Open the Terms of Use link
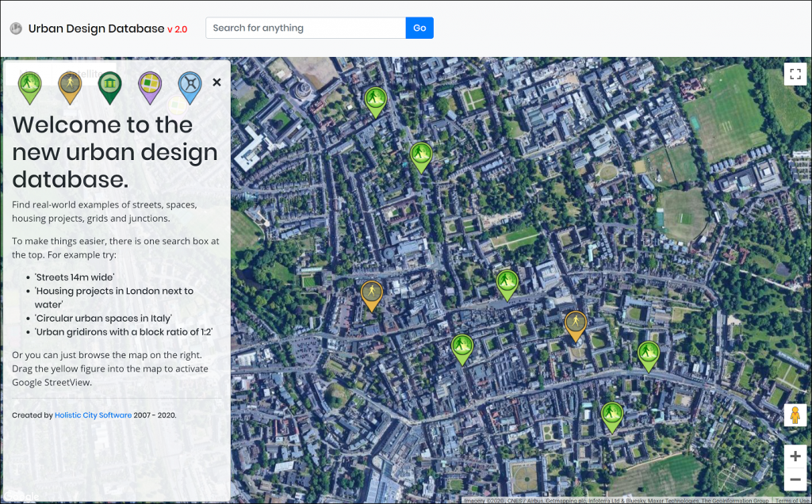Image resolution: width=812 pixels, height=504 pixels. click(x=791, y=500)
